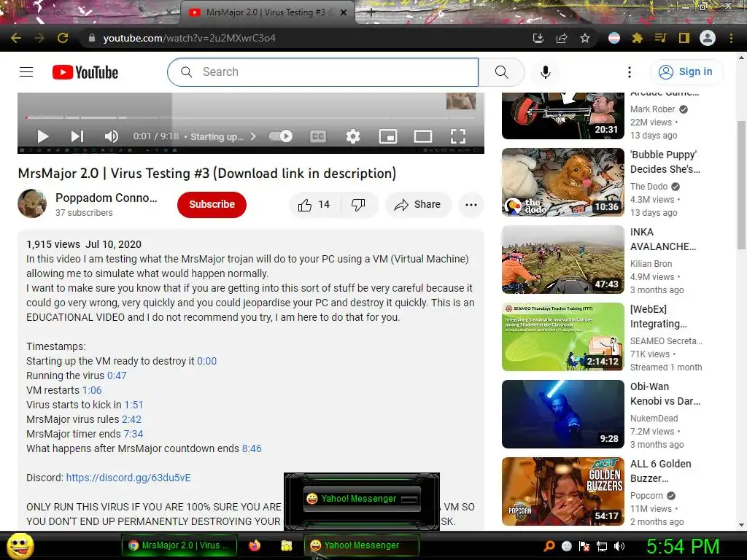This screenshot has width=747, height=560.
Task: Open YouTube hamburger guide menu
Action: [x=26, y=72]
